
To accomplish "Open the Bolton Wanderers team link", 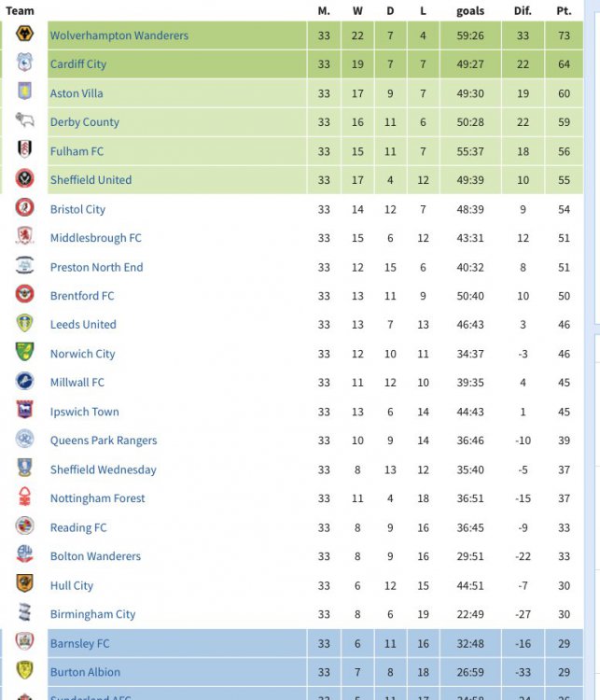I will click(95, 556).
